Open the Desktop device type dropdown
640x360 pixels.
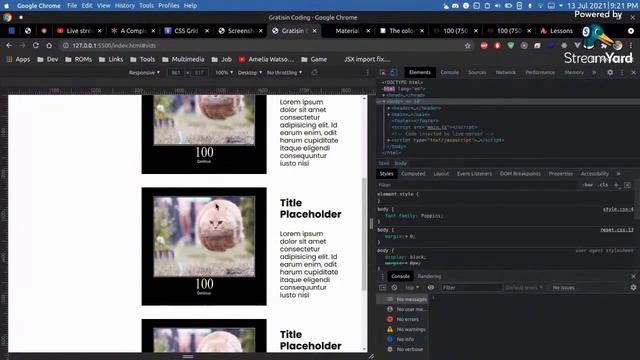coord(250,73)
